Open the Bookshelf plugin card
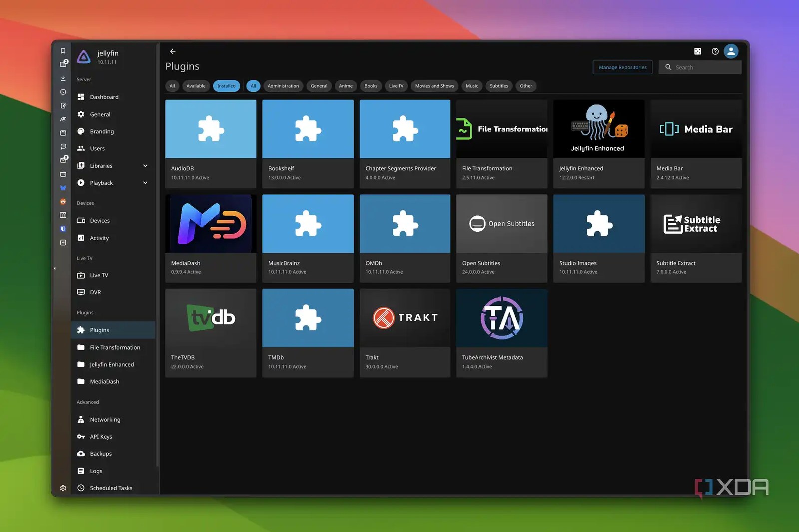Image resolution: width=799 pixels, height=532 pixels. [308, 144]
